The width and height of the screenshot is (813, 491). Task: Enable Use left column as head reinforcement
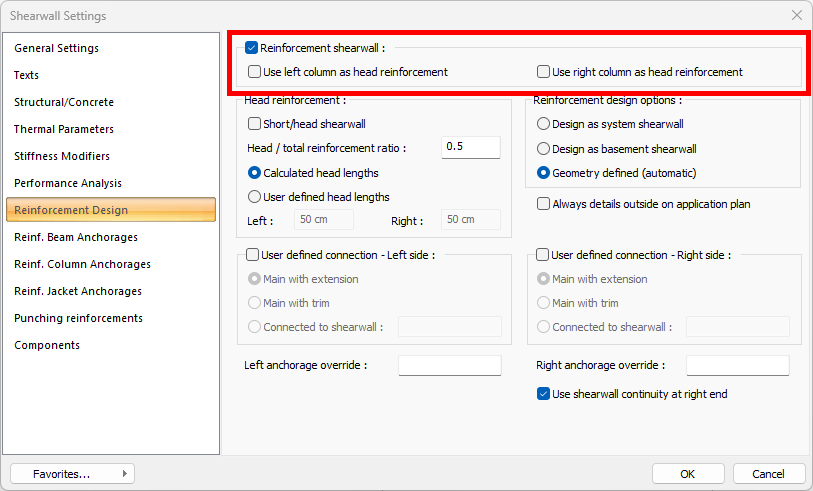click(x=255, y=72)
